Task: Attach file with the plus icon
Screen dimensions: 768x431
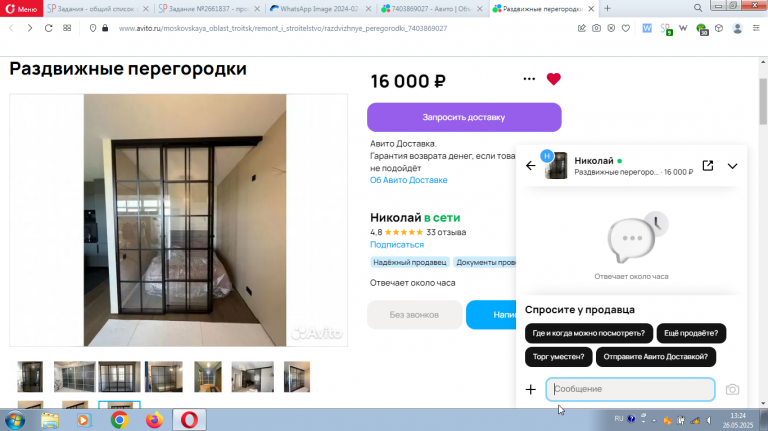Action: click(x=530, y=389)
